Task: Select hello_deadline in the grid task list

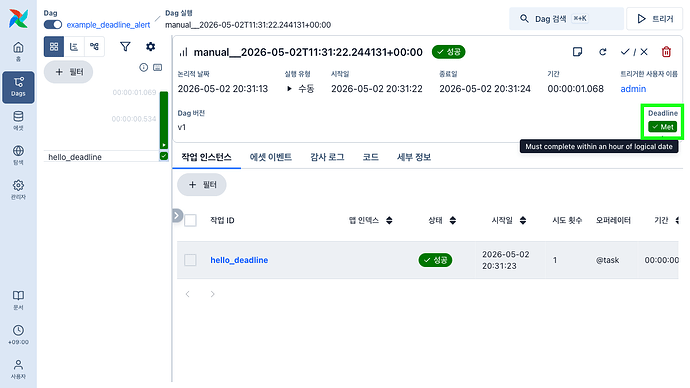Action: [75, 157]
